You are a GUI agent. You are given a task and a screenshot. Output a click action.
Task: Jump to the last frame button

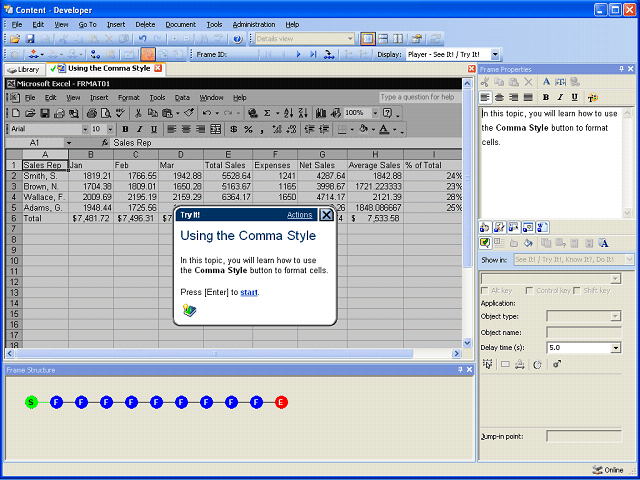click(x=313, y=54)
